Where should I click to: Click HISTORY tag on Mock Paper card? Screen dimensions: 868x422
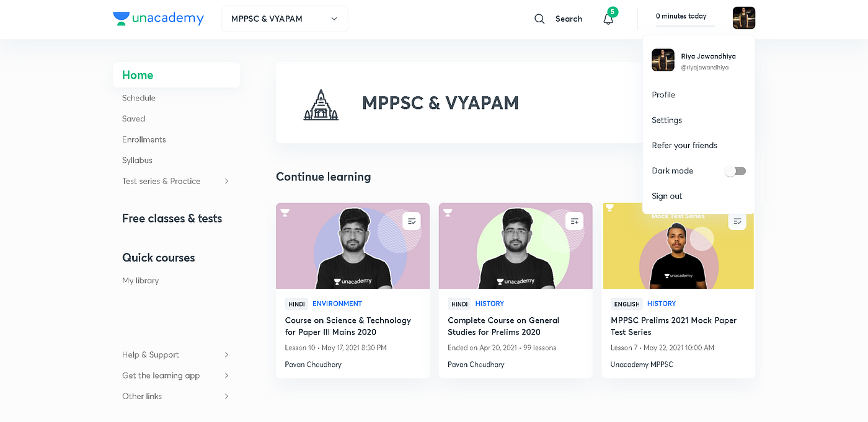[662, 304]
